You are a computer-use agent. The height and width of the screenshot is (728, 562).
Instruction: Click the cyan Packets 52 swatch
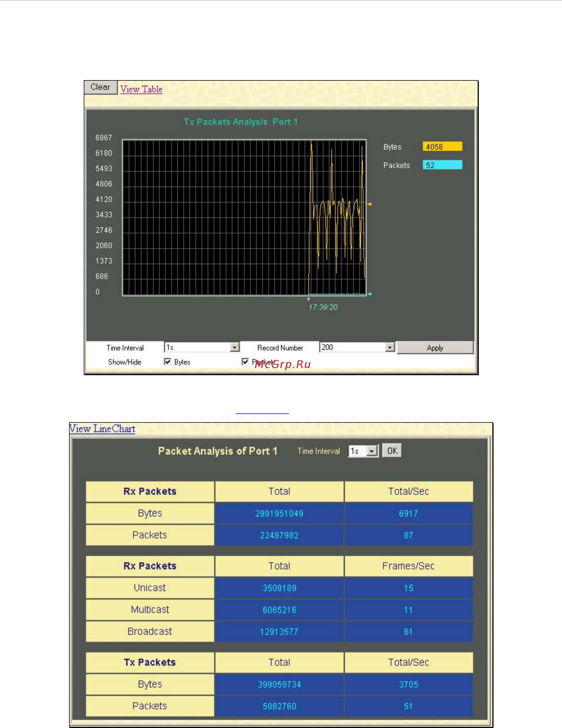click(442, 165)
